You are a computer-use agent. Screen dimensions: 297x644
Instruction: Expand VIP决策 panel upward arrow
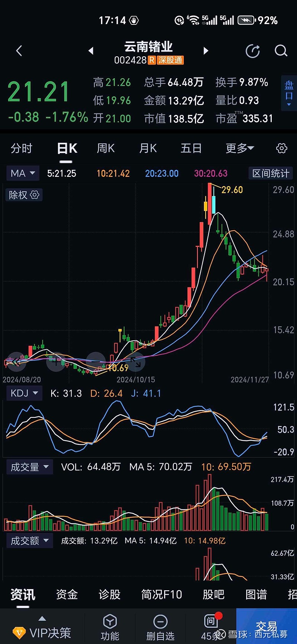pyautogui.click(x=42, y=618)
